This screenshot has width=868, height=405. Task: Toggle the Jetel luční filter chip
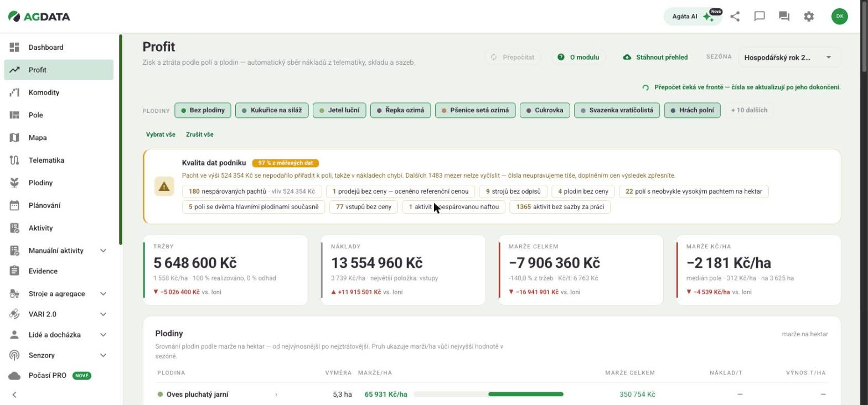pyautogui.click(x=339, y=110)
